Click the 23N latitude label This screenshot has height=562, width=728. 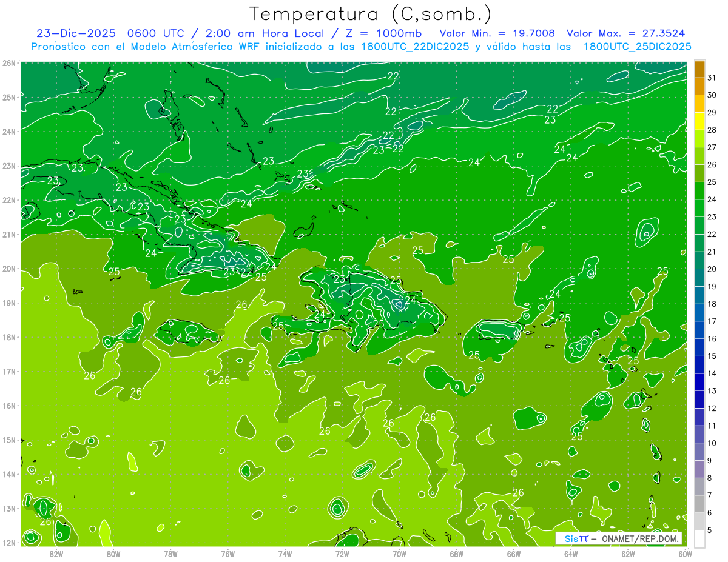[9, 166]
